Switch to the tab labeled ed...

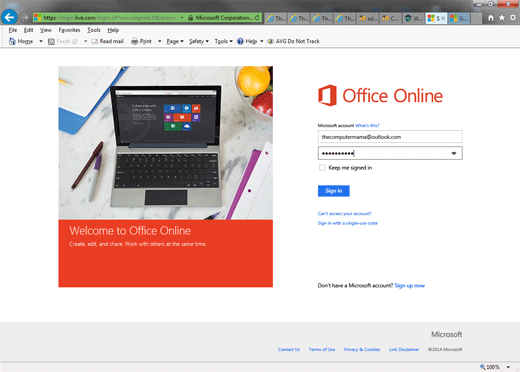(x=368, y=18)
